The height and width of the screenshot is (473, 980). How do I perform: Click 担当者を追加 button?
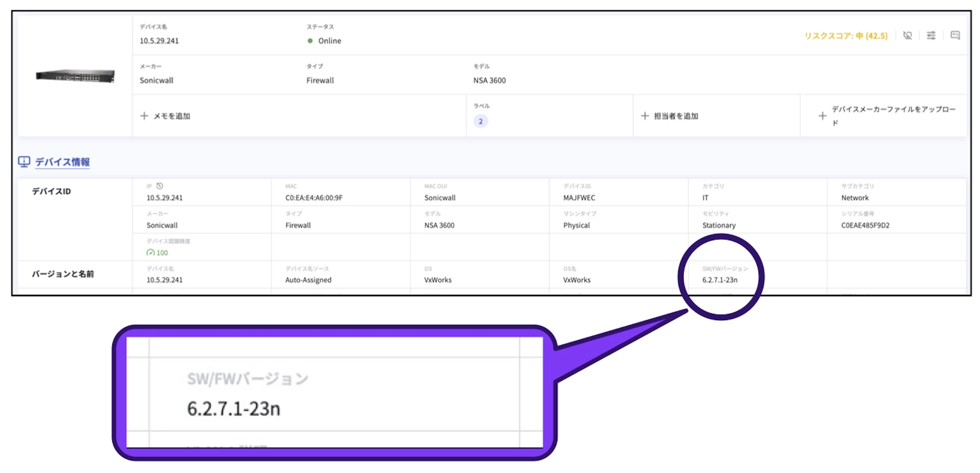pos(676,116)
